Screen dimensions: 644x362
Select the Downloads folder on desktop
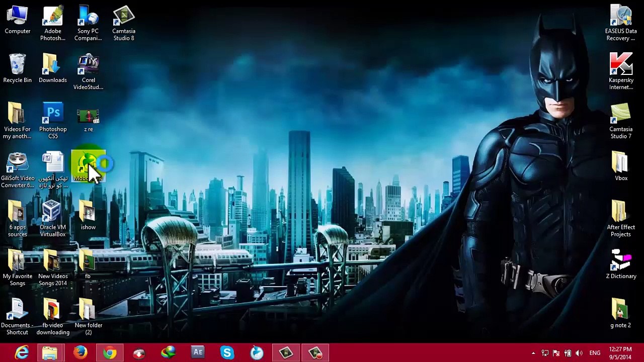point(53,69)
